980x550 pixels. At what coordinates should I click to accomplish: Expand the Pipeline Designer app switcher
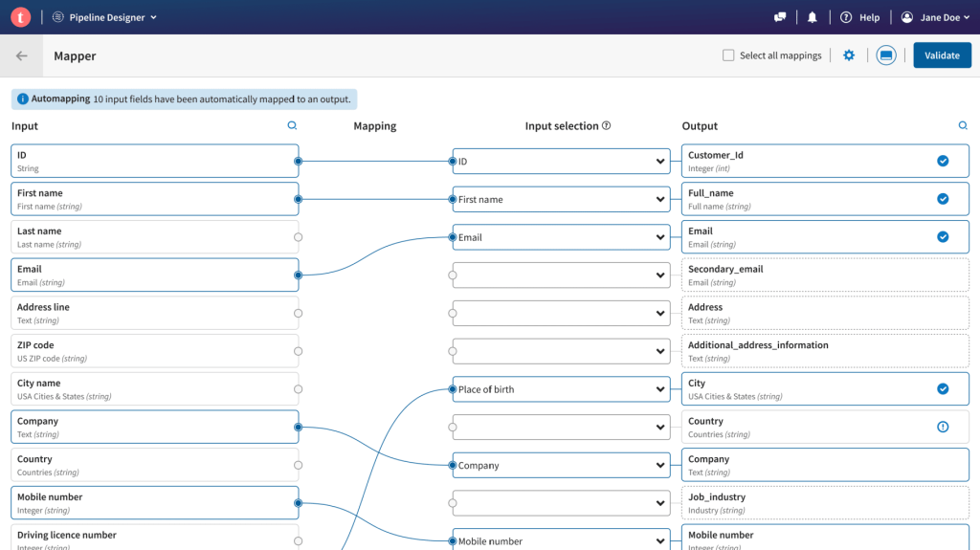pos(105,17)
